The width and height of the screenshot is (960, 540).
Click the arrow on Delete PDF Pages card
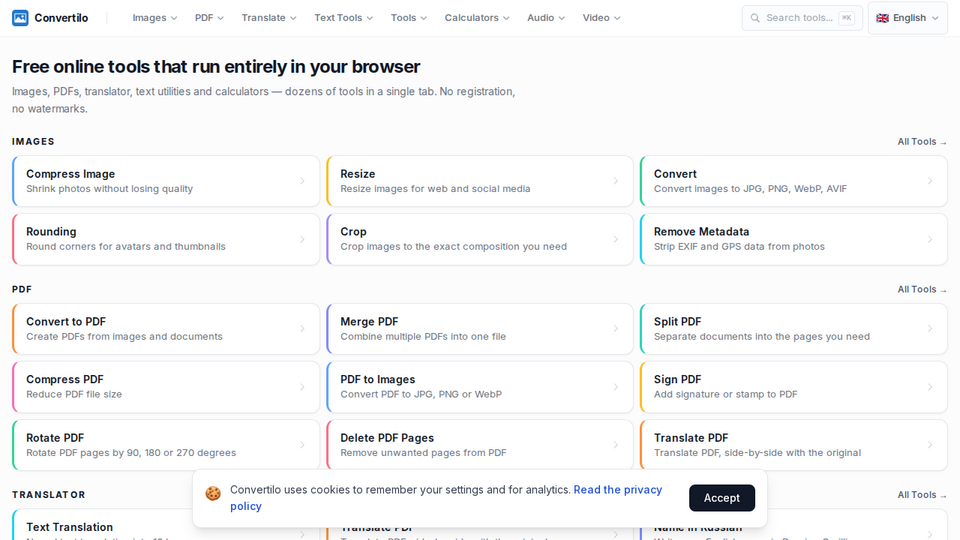click(x=616, y=445)
